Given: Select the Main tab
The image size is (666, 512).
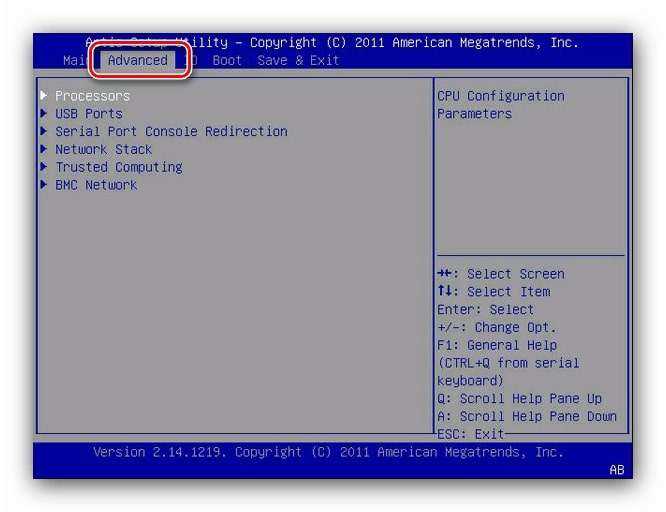Looking at the screenshot, I should pyautogui.click(x=75, y=60).
